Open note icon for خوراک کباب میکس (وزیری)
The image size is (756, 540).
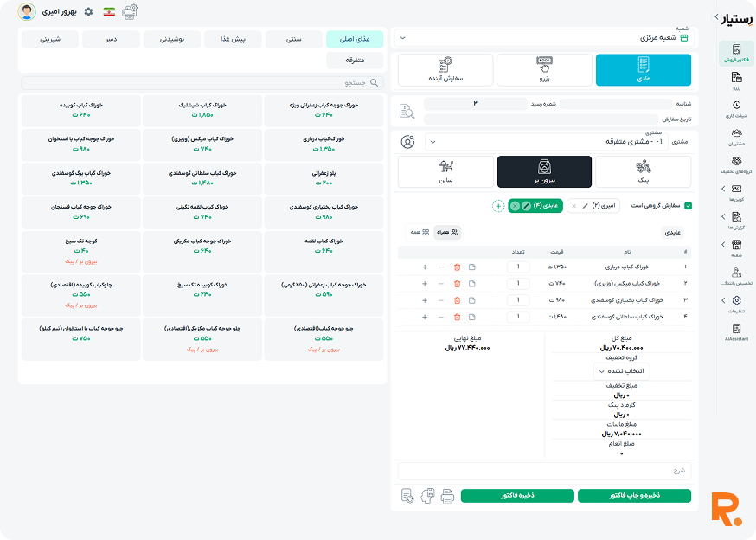pos(472,284)
